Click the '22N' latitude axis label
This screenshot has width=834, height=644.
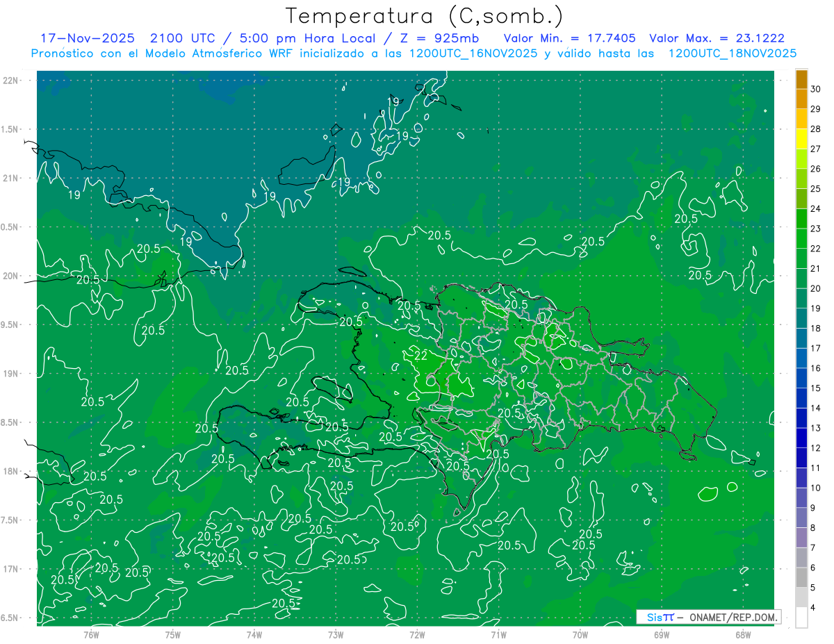pyautogui.click(x=10, y=80)
